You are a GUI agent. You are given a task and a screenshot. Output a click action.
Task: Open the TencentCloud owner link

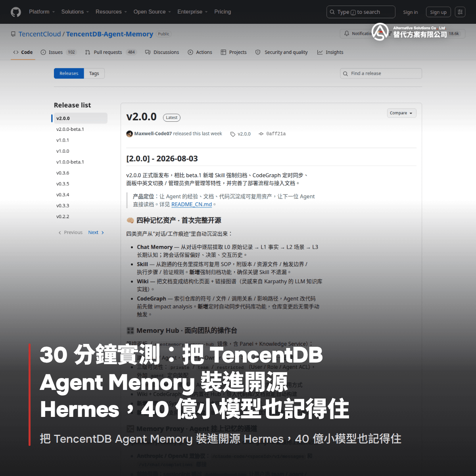click(x=40, y=34)
